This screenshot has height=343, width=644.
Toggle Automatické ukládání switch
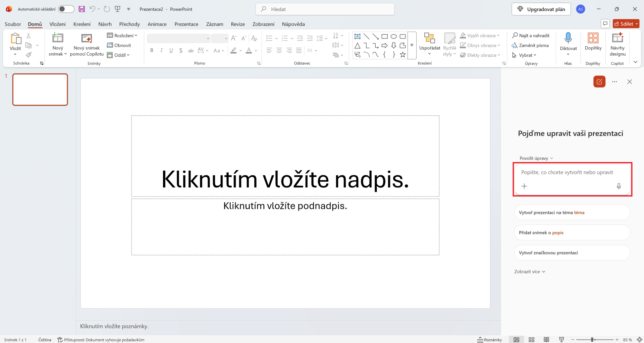click(x=66, y=9)
